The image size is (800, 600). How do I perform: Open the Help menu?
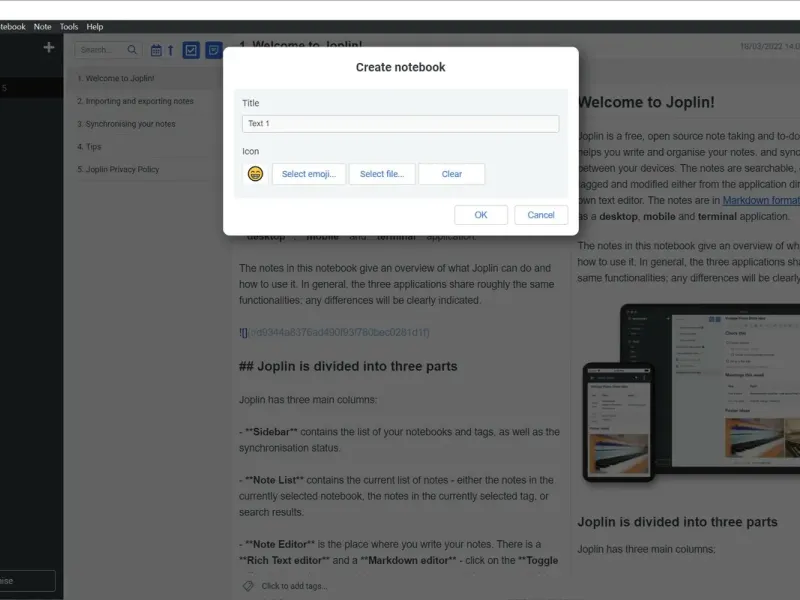click(x=94, y=27)
